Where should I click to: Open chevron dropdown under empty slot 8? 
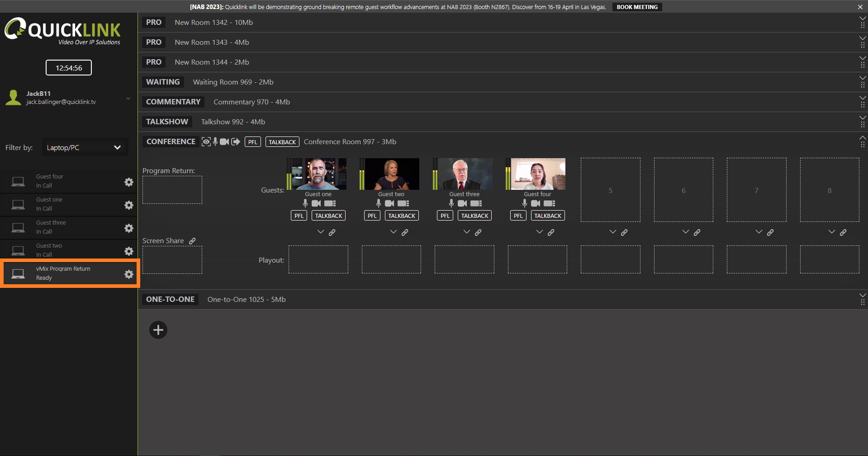coord(832,232)
